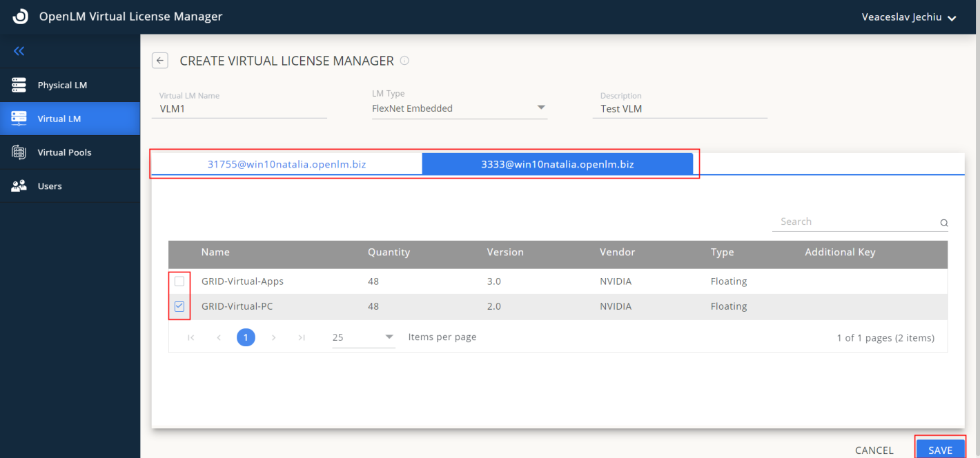Click the search magnifier icon
980x458 pixels.
943,223
